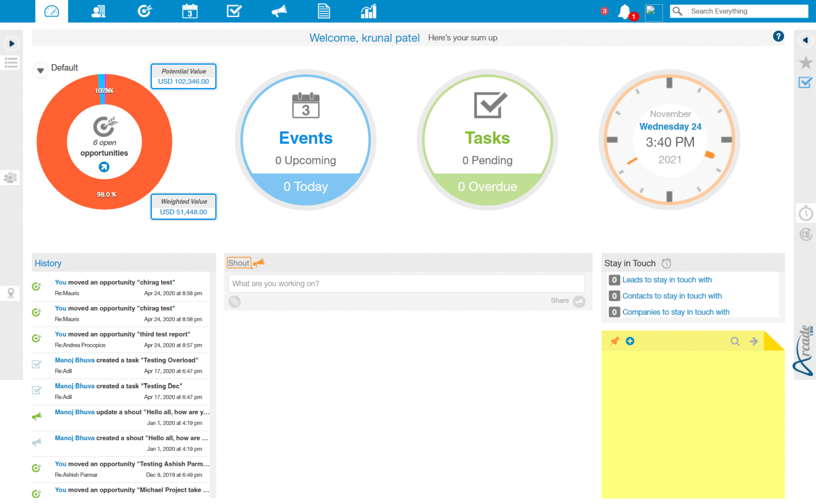The image size is (816, 504).
Task: Toggle the favorites star in right sidebar
Action: coord(805,62)
